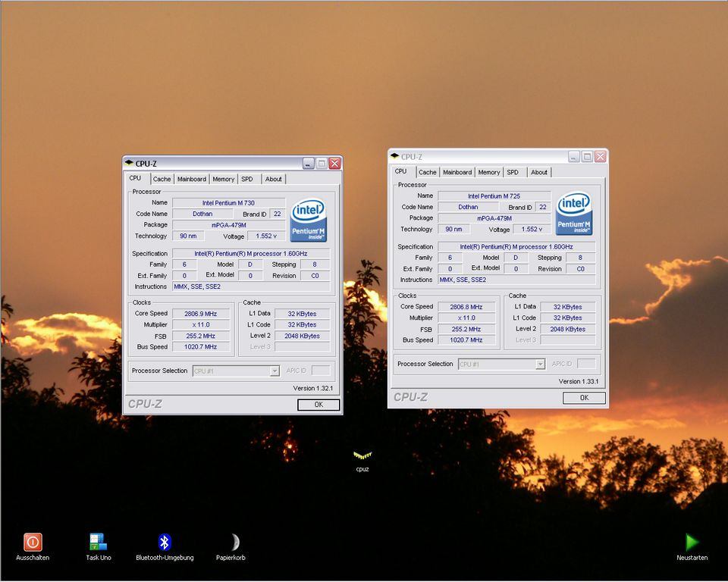Click Version 1.32.1 text
728x582 pixels.
click(313, 389)
